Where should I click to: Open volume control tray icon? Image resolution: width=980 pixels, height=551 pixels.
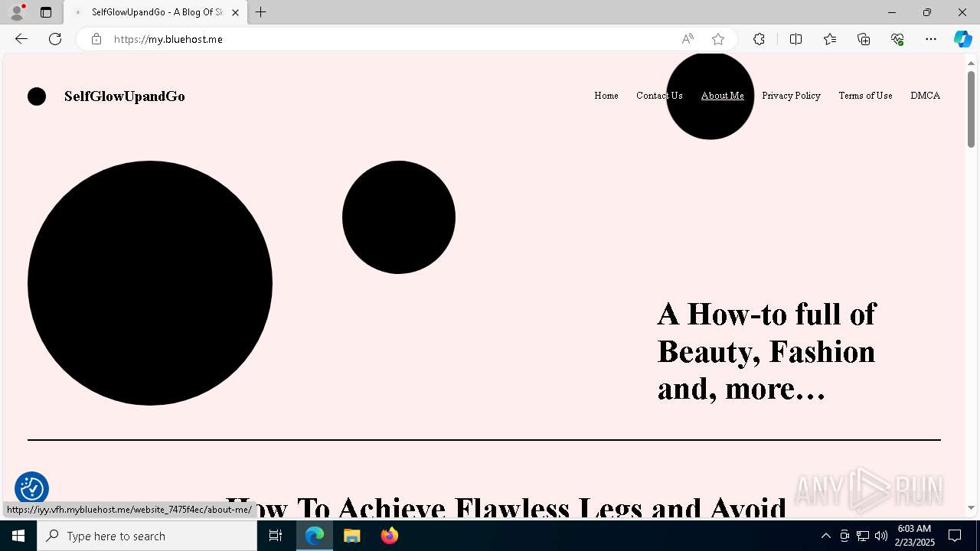pos(881,536)
